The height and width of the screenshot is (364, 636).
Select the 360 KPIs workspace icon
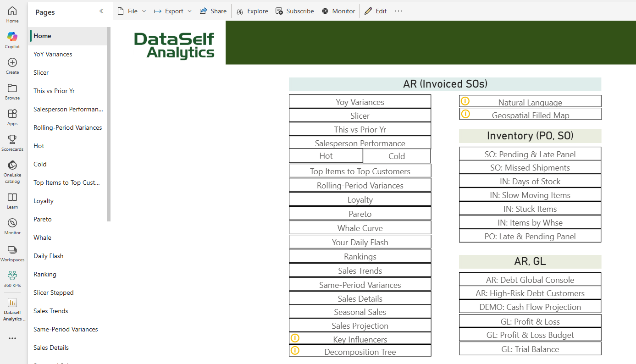pyautogui.click(x=12, y=276)
